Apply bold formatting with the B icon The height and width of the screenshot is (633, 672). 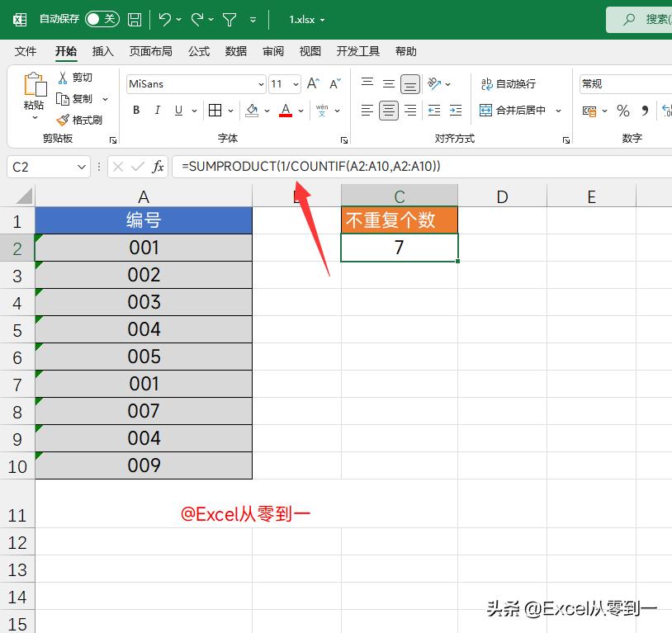[135, 110]
